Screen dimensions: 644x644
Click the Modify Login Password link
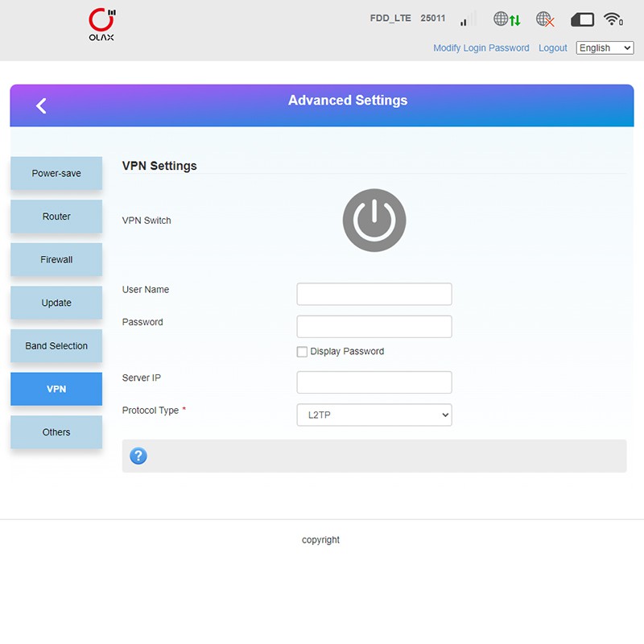click(x=481, y=48)
